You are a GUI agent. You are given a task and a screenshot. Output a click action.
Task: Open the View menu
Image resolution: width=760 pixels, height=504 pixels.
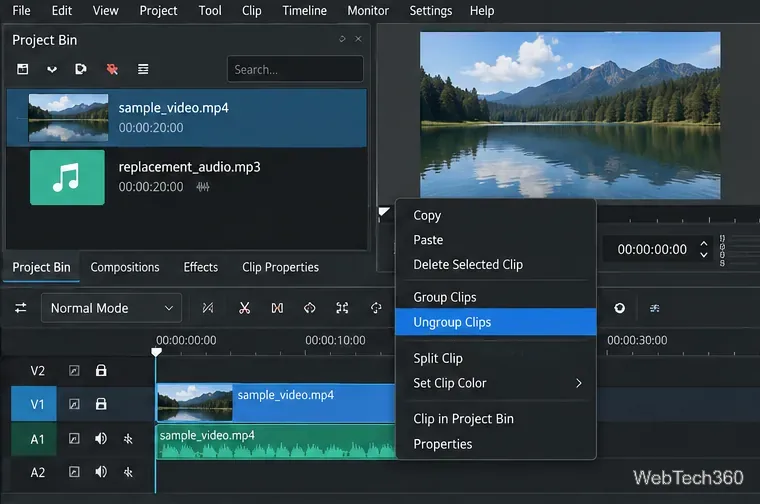tap(106, 11)
